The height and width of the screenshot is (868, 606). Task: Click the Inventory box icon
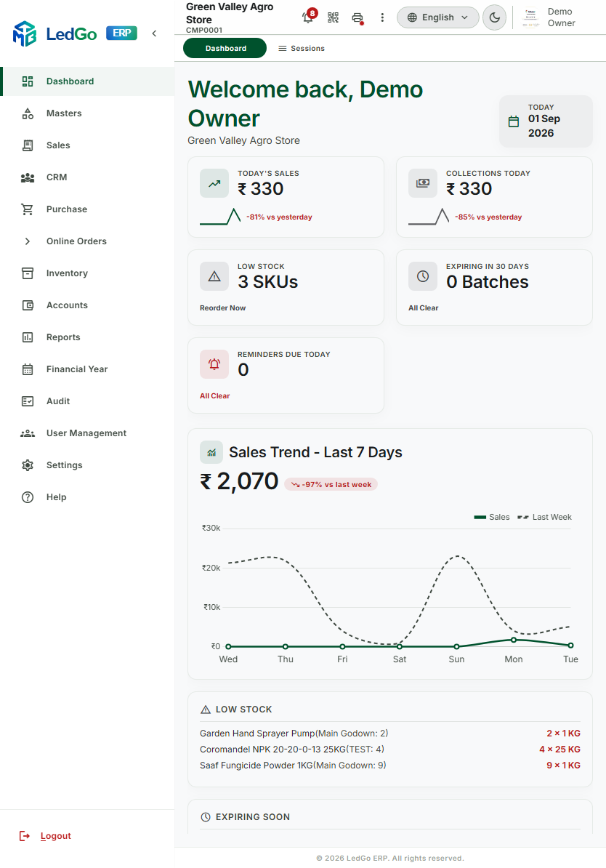coord(28,273)
